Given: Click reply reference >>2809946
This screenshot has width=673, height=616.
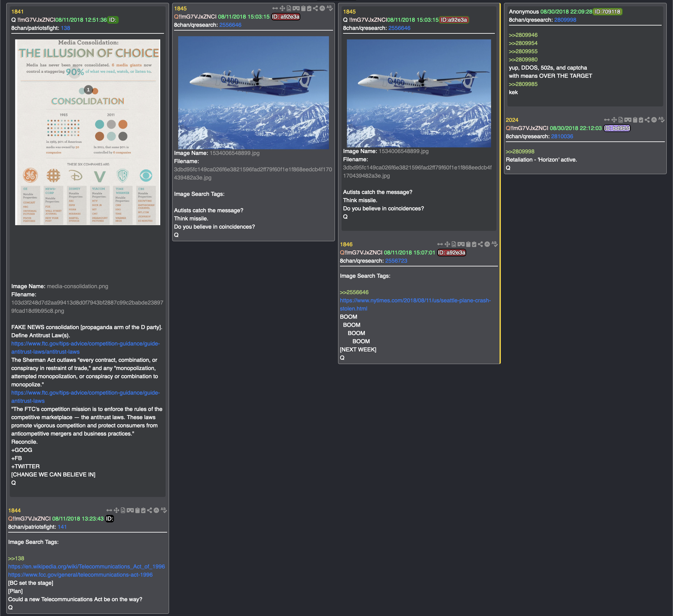Looking at the screenshot, I should pyautogui.click(x=523, y=35).
